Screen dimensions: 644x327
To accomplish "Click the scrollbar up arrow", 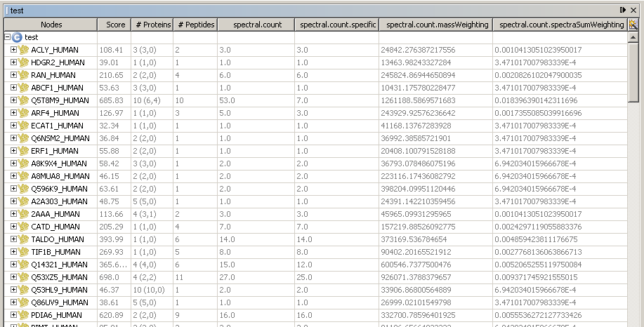I will pyautogui.click(x=633, y=37).
